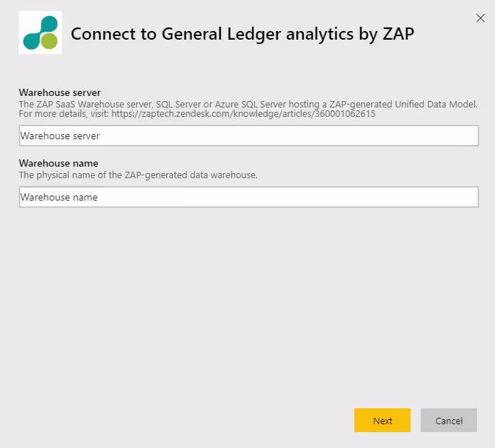Focus the Warehouse server input field
The height and width of the screenshot is (448, 495).
(249, 136)
